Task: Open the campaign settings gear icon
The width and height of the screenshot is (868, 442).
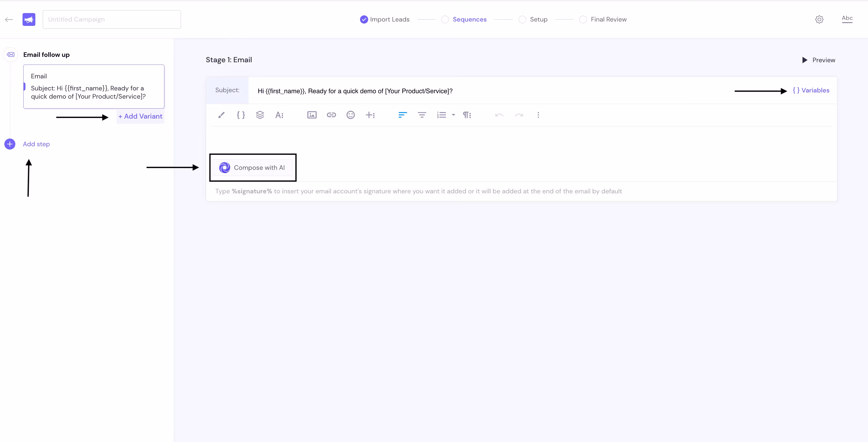Action: pyautogui.click(x=819, y=19)
